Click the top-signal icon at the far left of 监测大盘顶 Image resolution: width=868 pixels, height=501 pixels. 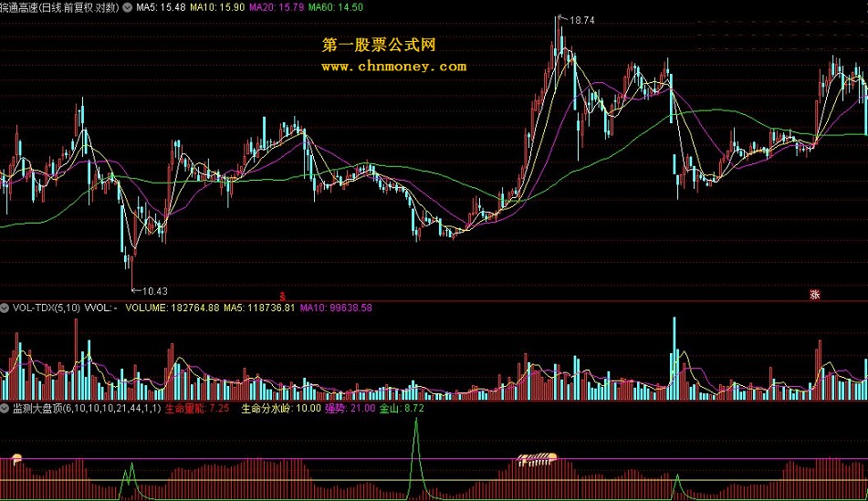coord(17,458)
